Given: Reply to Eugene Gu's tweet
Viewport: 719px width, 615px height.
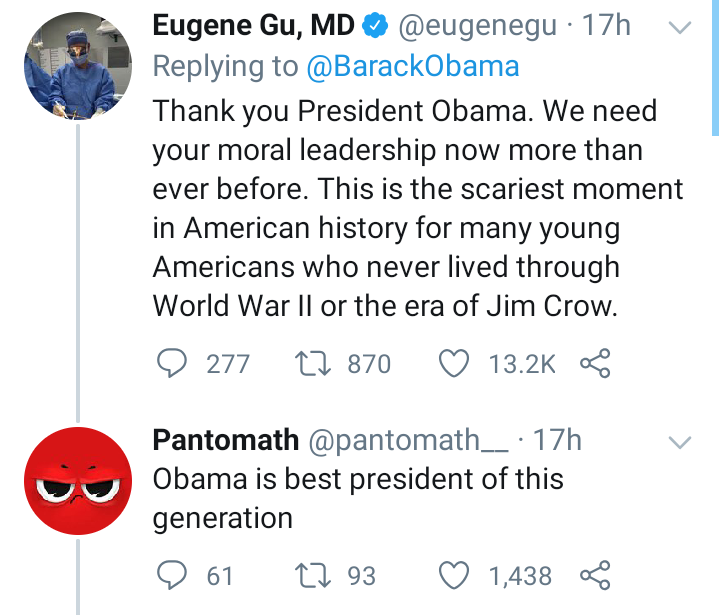Looking at the screenshot, I should coord(174,364).
